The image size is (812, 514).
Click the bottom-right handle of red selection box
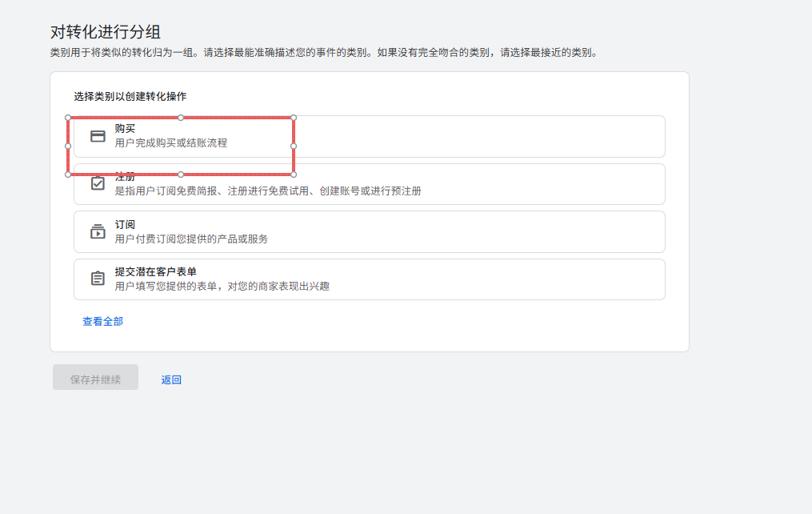click(294, 174)
